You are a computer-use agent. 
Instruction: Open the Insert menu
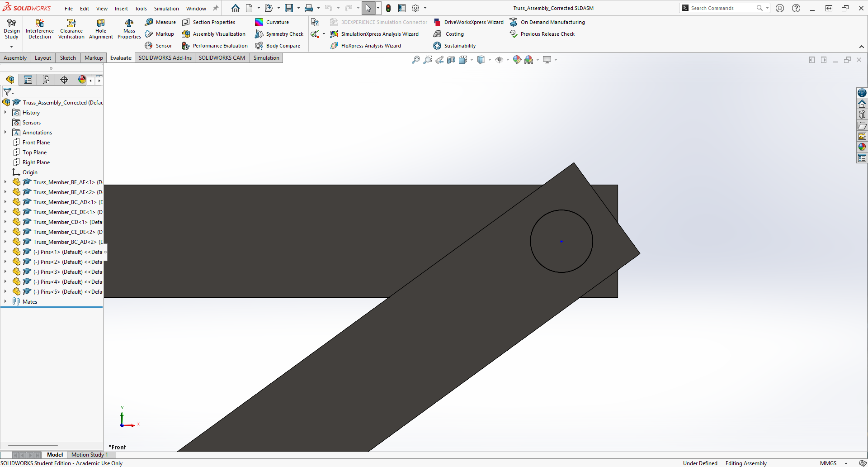(121, 9)
